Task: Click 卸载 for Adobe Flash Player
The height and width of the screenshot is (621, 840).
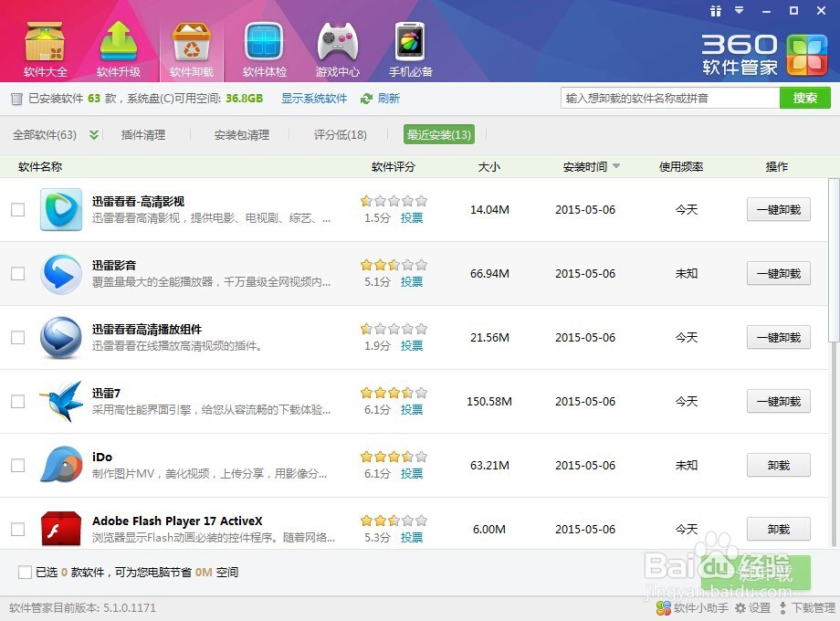Action: (779, 529)
